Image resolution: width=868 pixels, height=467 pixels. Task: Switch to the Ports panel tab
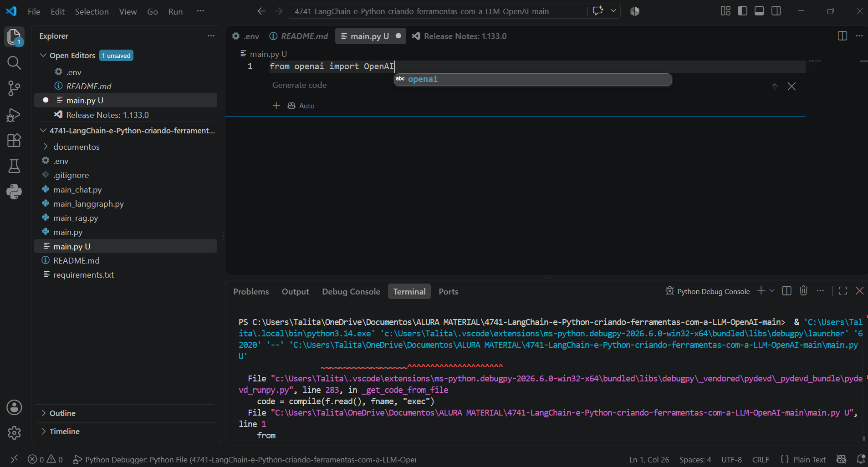coord(449,291)
